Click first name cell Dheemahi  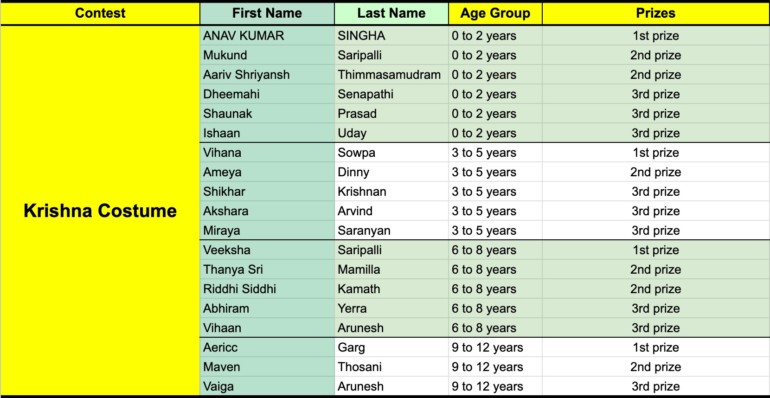pyautogui.click(x=267, y=94)
